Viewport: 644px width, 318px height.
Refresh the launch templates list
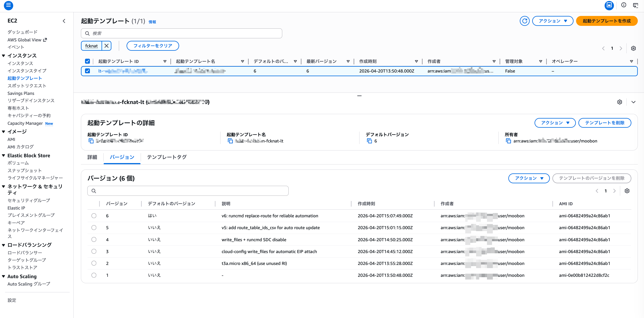click(x=524, y=21)
